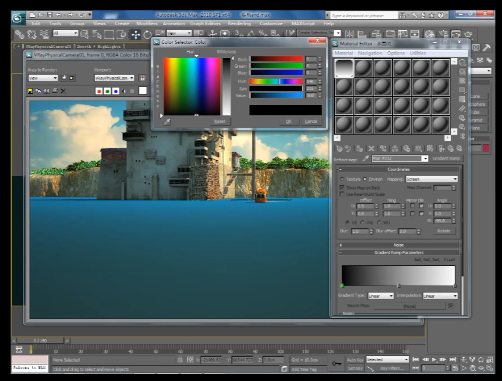The height and width of the screenshot is (381, 502).
Task: Click Go to Start in playback controls
Action: point(416,360)
